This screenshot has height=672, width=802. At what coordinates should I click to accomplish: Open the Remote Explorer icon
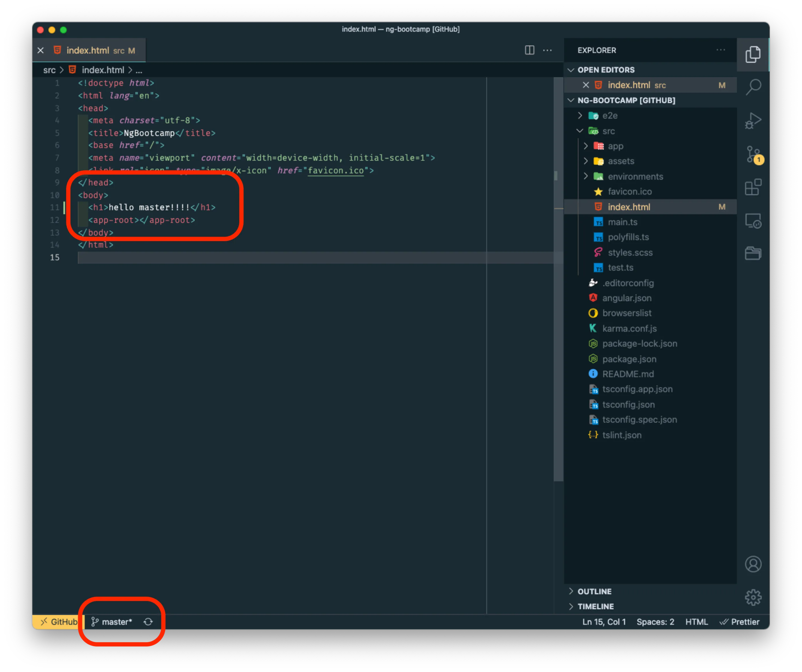753,221
